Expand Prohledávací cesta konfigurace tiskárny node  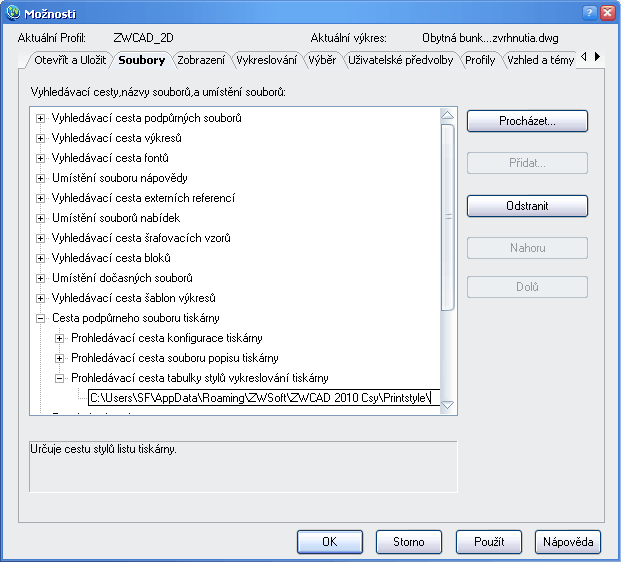[60, 338]
